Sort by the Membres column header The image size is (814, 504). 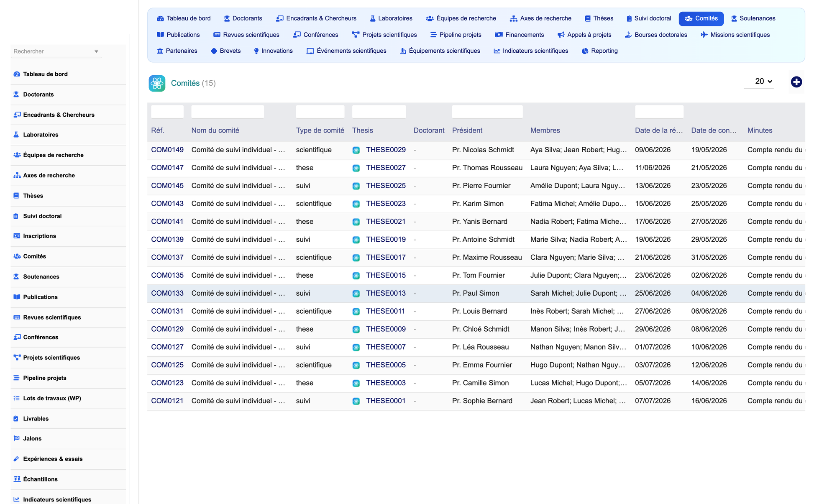[545, 130]
